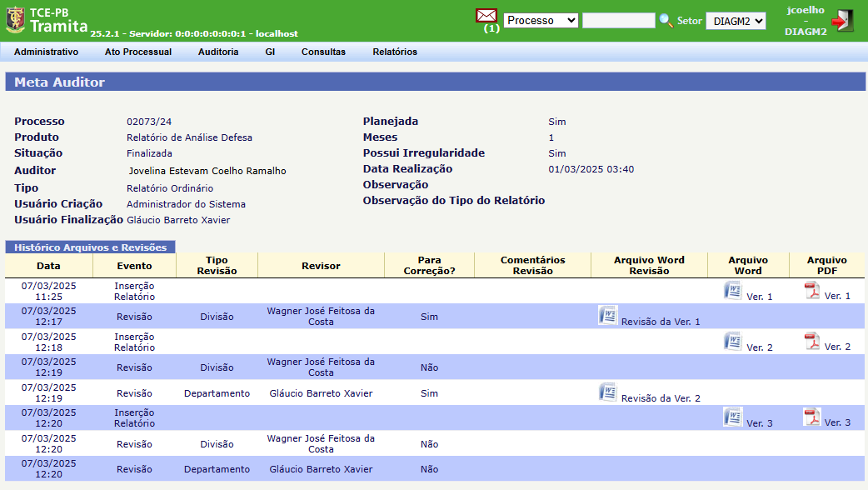
Task: Open PDF file Ver. 3
Action: [811, 417]
